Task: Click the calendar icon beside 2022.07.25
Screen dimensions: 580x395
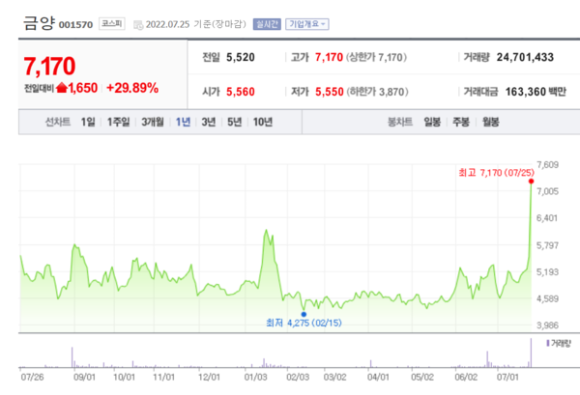Action: point(138,25)
